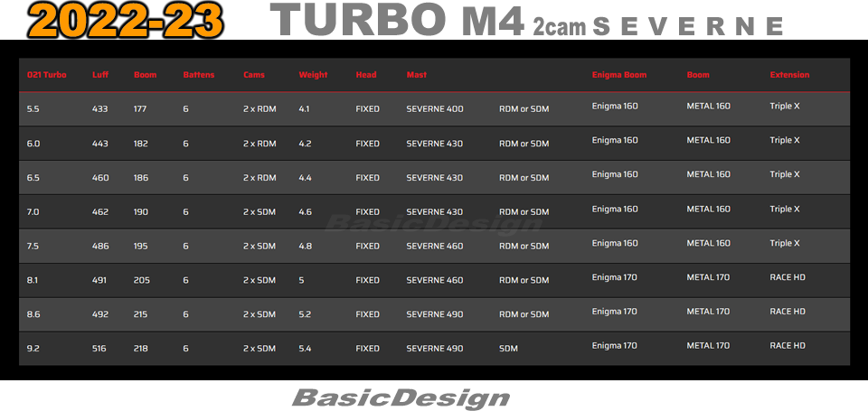Click the TURBO M4 heading text
Image resolution: width=868 pixels, height=411 pixels.
398,20
